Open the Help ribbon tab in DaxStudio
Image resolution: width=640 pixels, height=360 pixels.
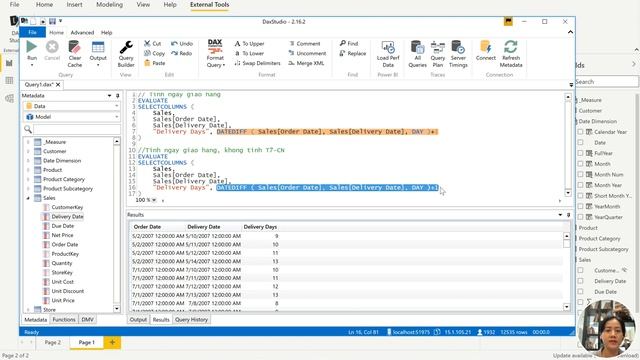tap(107, 32)
